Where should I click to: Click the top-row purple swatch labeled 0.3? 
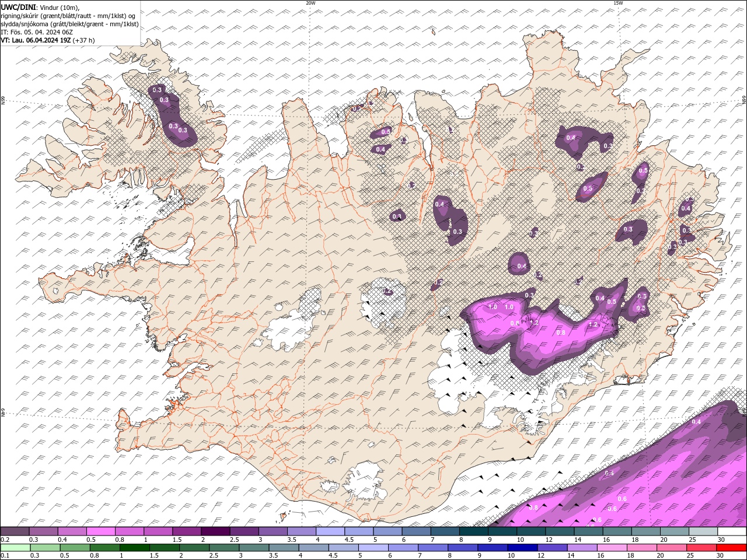click(43, 531)
